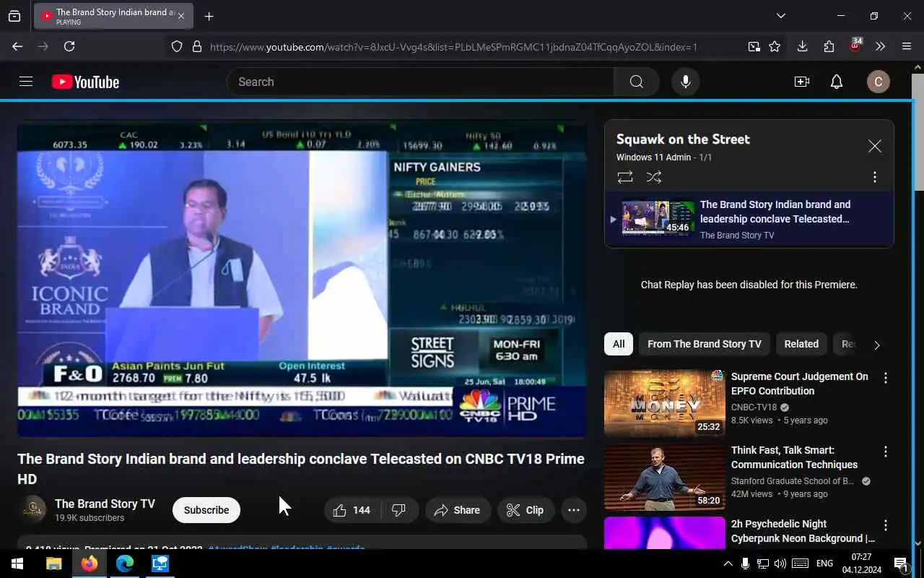924x578 pixels.
Task: Open the account avatar menu
Action: click(x=879, y=82)
